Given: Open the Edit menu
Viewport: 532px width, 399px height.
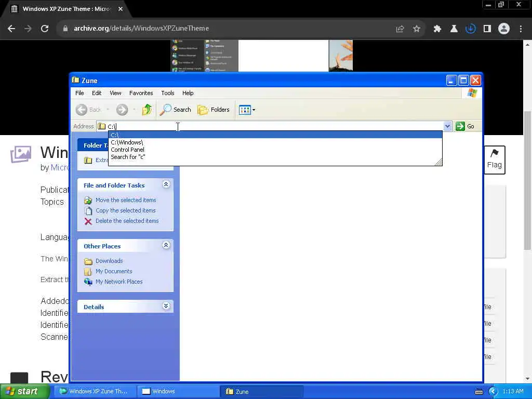Looking at the screenshot, I should 97,93.
